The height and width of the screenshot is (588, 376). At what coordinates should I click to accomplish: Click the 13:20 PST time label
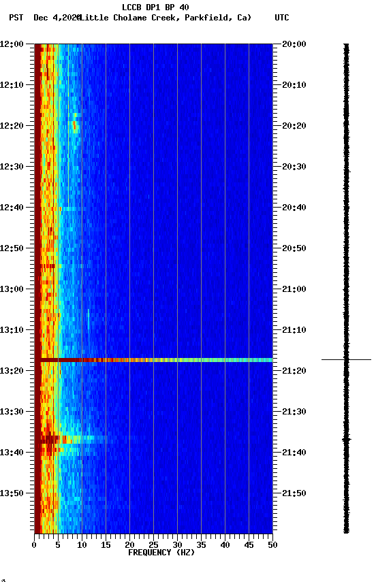pyautogui.click(x=12, y=371)
